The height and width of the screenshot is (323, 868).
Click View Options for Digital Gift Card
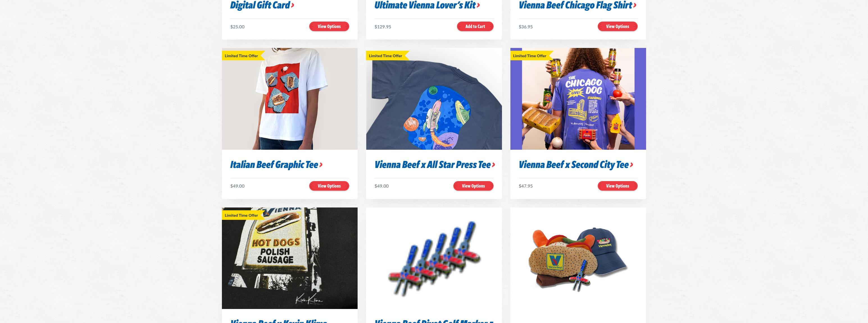(329, 27)
